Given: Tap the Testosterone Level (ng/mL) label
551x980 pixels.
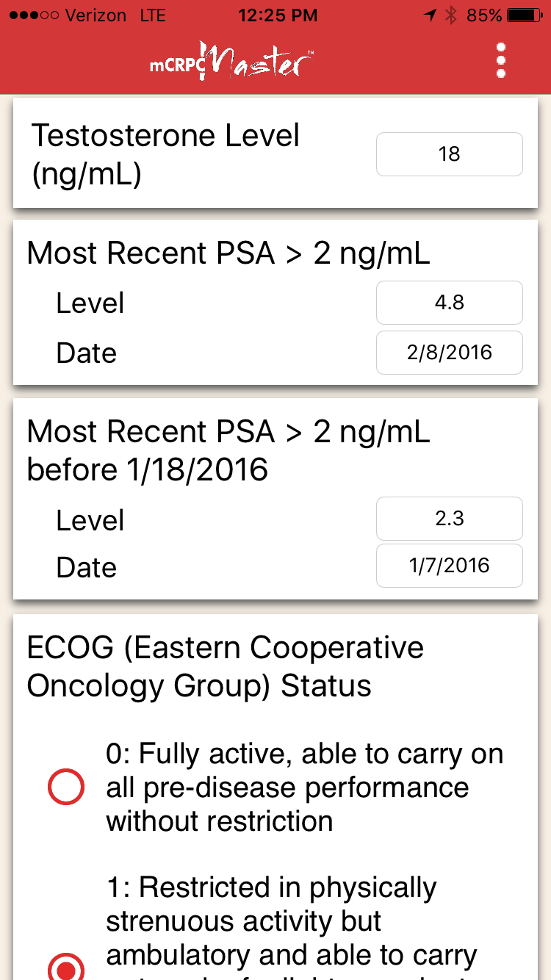Looking at the screenshot, I should coord(165,155).
